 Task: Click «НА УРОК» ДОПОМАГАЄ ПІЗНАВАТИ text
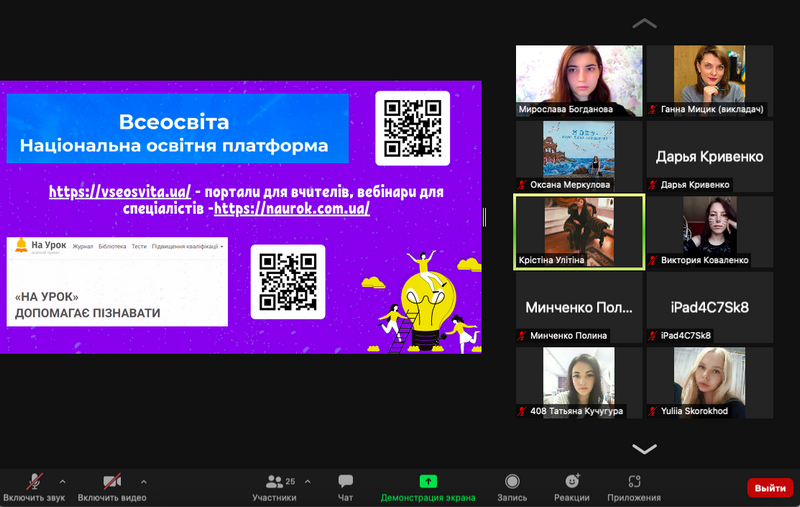pyautogui.click(x=87, y=305)
